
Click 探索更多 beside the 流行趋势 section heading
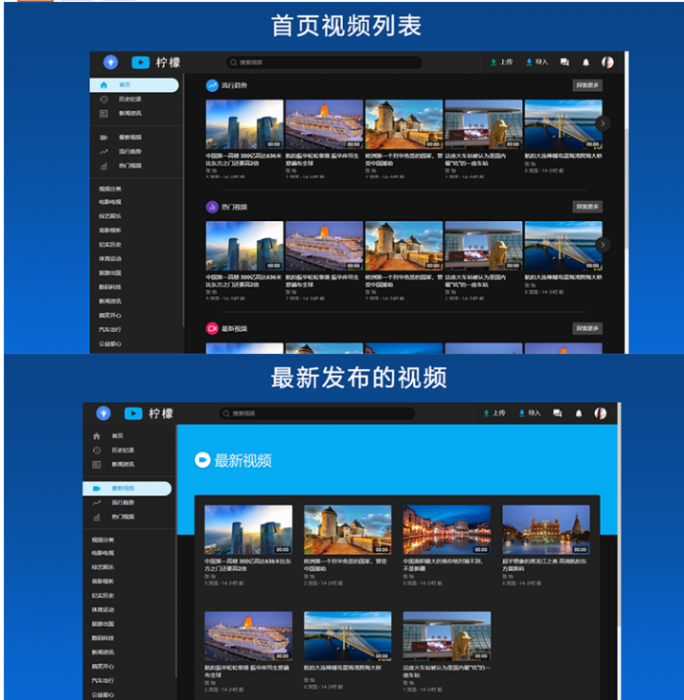point(587,86)
